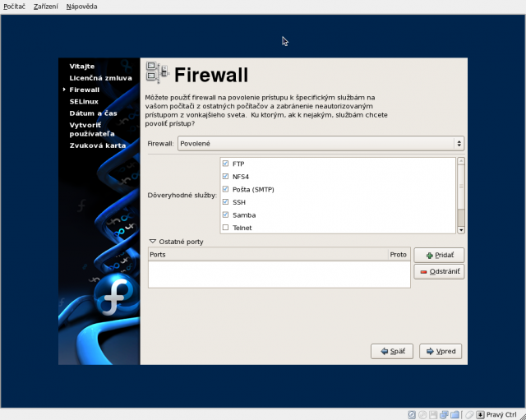This screenshot has height=420, width=526.
Task: Click the right arrow icon on Vpred
Action: tap(430, 351)
